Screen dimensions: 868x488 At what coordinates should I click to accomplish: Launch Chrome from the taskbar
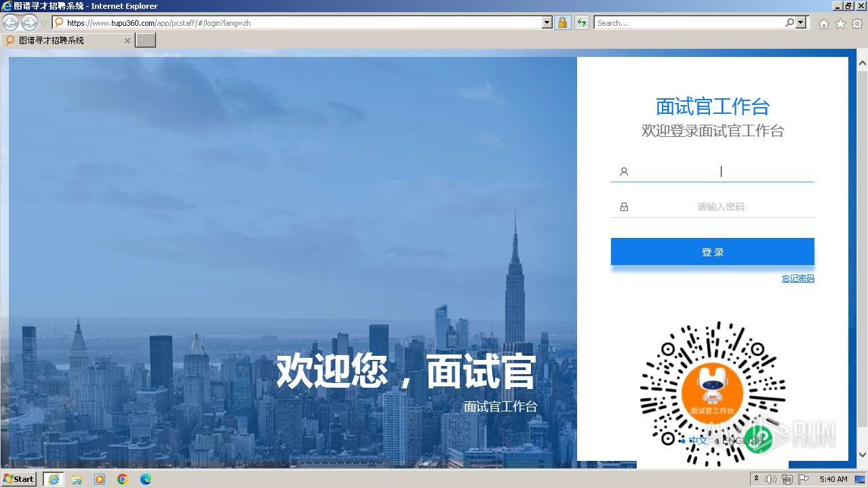123,479
